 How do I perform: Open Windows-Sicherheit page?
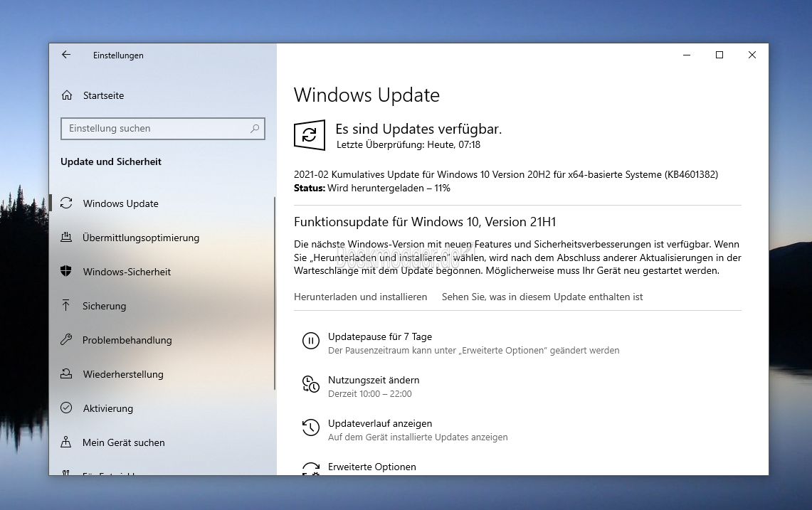(127, 272)
